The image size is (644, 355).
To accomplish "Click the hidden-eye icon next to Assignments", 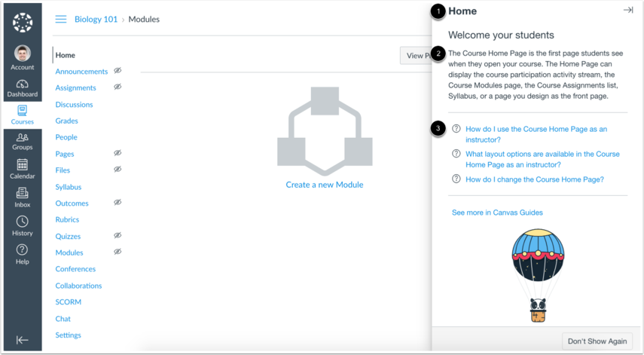I will (x=118, y=87).
